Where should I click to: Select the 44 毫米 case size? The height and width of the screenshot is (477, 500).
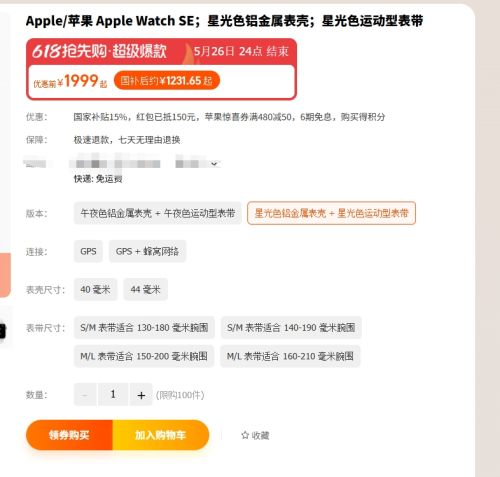pos(145,289)
